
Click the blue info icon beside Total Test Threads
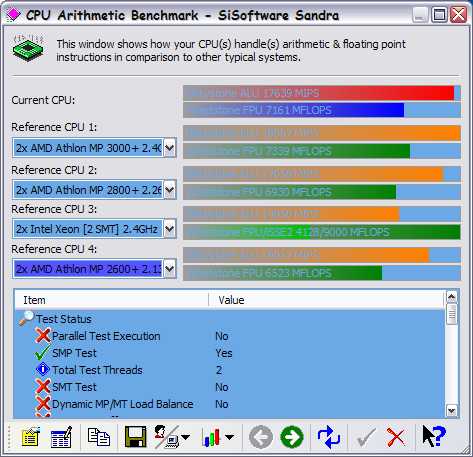point(43,369)
